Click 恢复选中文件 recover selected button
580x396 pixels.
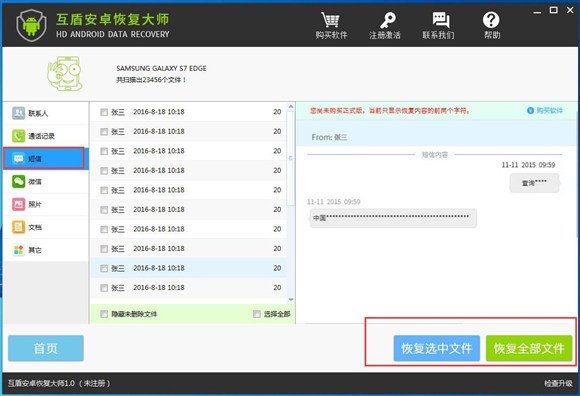436,348
